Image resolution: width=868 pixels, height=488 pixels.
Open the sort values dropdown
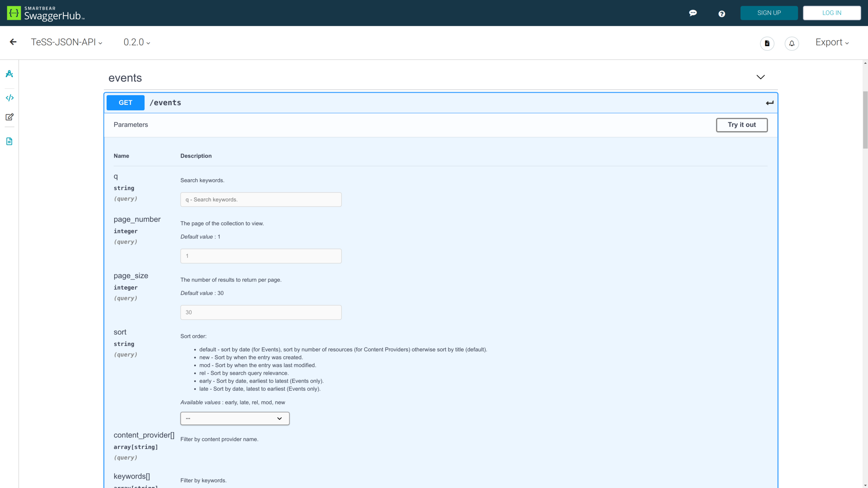235,418
